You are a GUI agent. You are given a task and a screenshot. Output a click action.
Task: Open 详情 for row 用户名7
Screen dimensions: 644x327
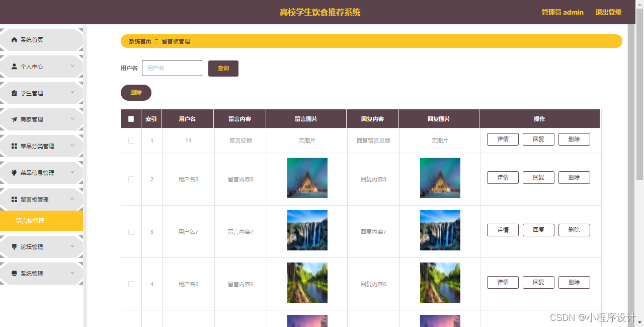point(503,230)
